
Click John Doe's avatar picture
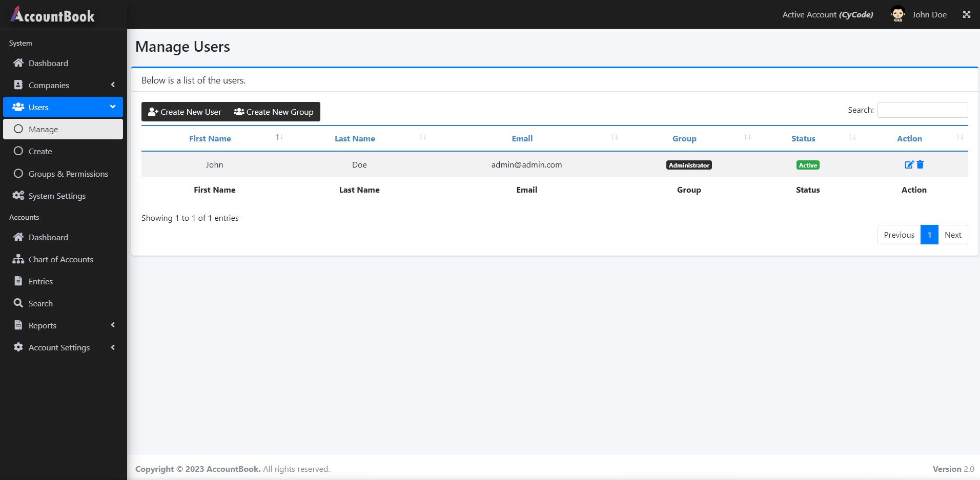(x=898, y=14)
